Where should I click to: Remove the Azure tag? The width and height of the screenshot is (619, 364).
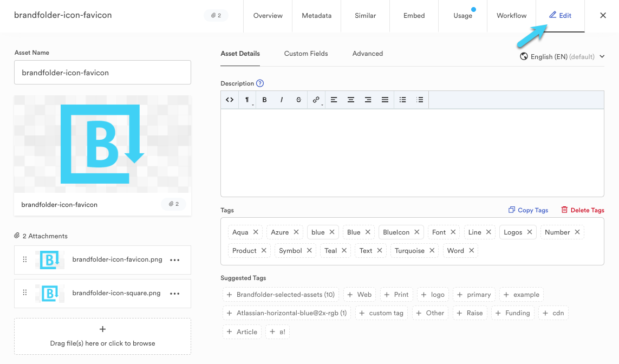tap(296, 232)
